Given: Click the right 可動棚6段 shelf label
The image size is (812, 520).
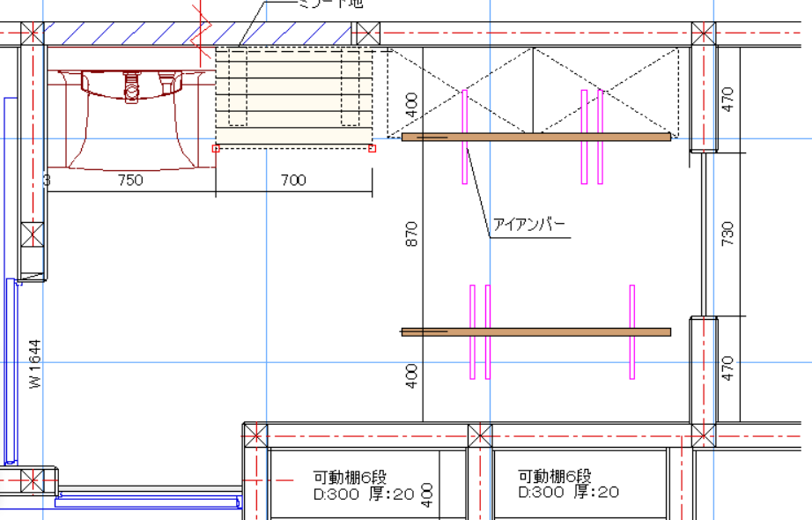Looking at the screenshot, I should [x=555, y=475].
